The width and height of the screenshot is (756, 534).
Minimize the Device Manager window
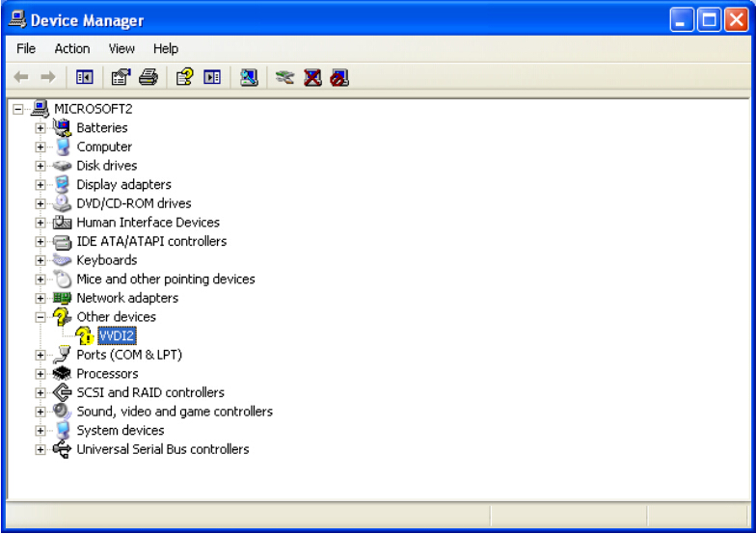681,19
